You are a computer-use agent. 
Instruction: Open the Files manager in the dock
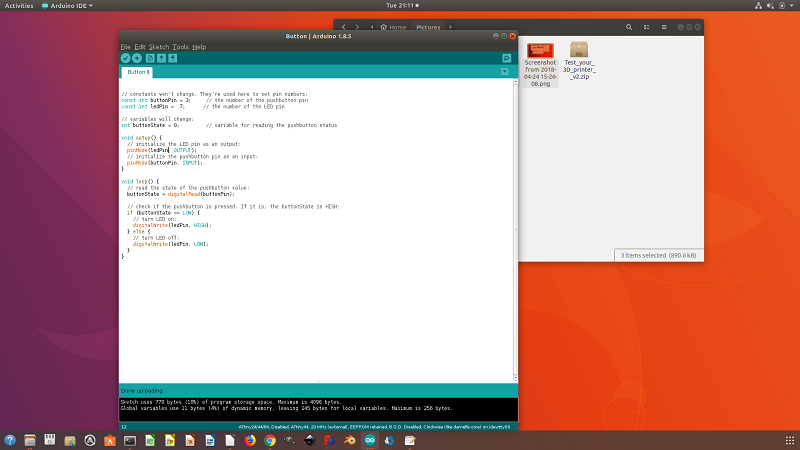click(x=30, y=440)
